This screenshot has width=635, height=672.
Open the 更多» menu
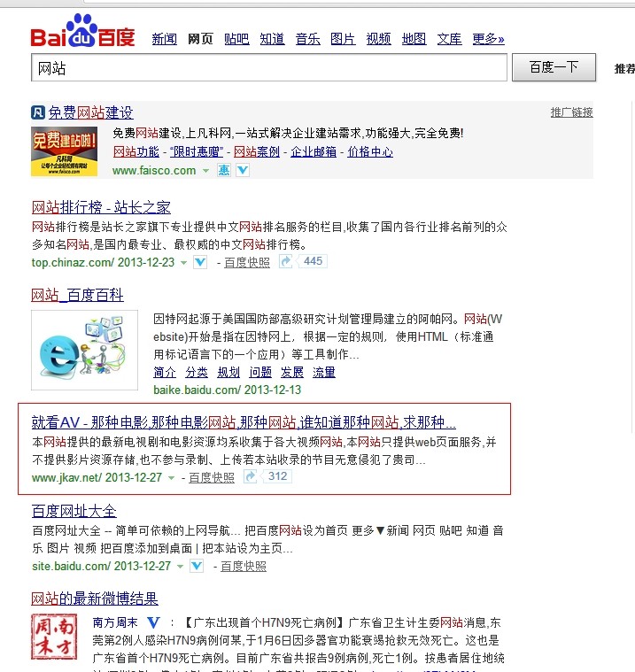(x=488, y=39)
